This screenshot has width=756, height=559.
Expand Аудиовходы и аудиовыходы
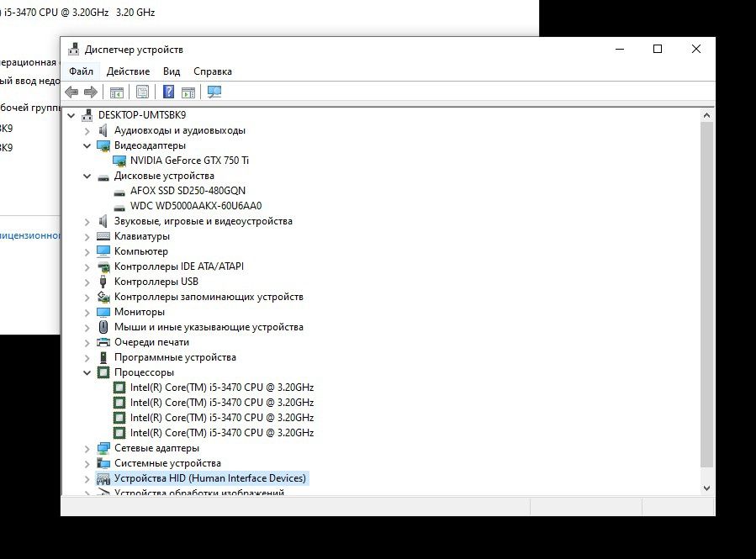coord(87,130)
